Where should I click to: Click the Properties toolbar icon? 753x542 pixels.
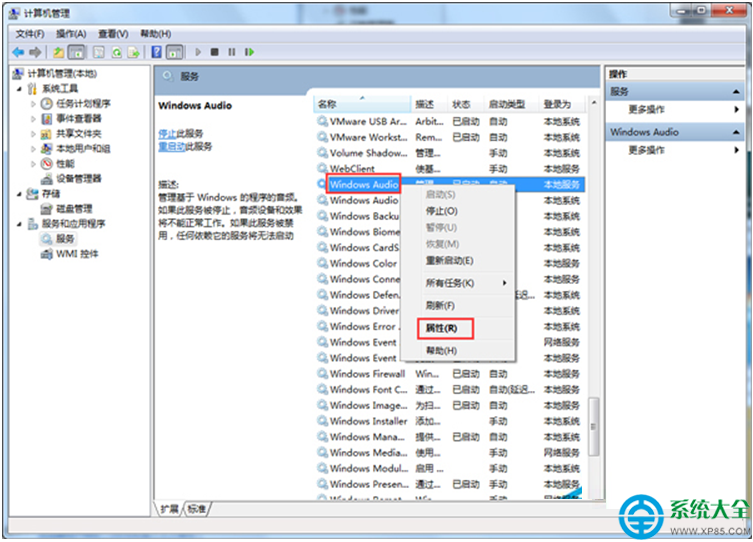[98, 52]
